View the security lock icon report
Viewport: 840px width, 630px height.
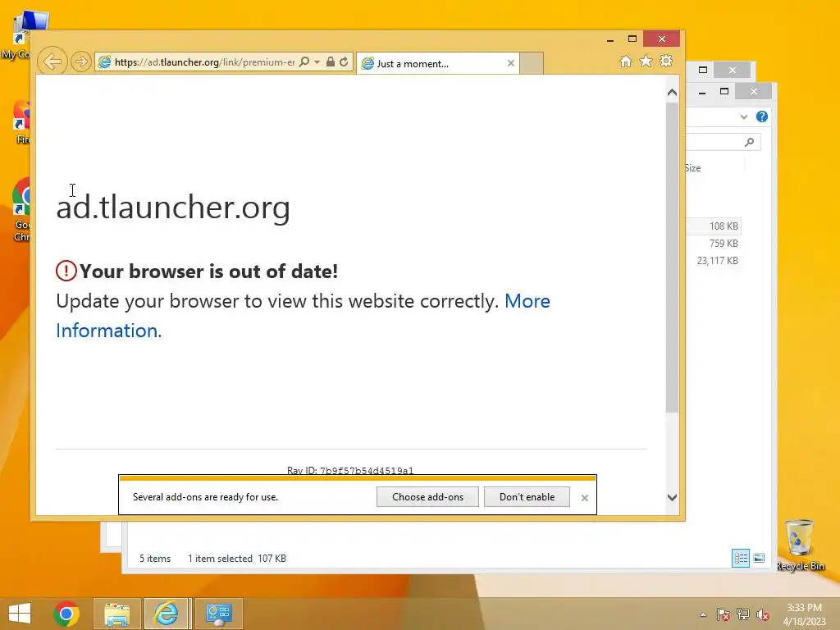(x=331, y=62)
